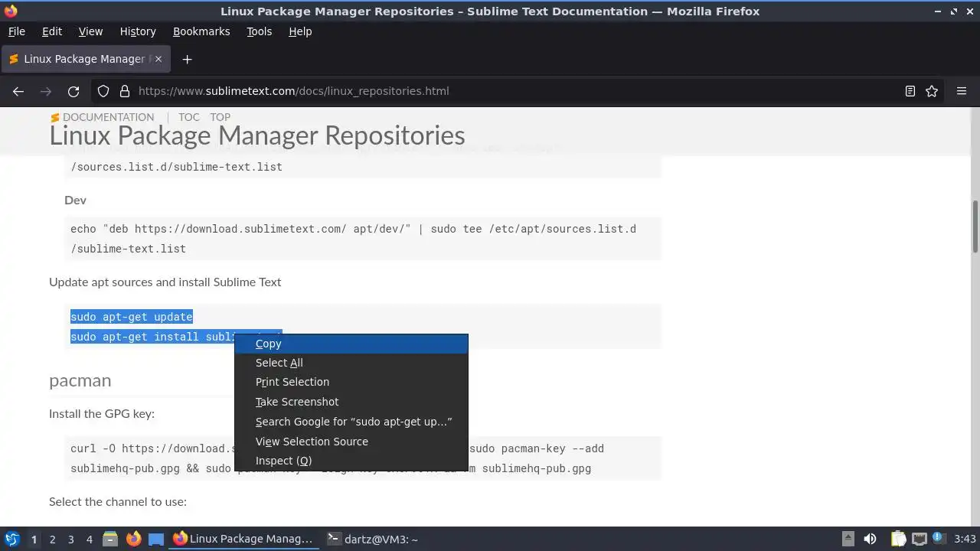The image size is (980, 551).
Task: Open the History menu
Action: click(138, 31)
